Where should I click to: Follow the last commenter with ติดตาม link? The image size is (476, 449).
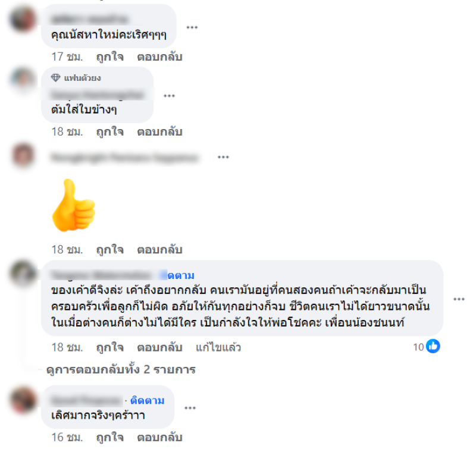tap(147, 401)
